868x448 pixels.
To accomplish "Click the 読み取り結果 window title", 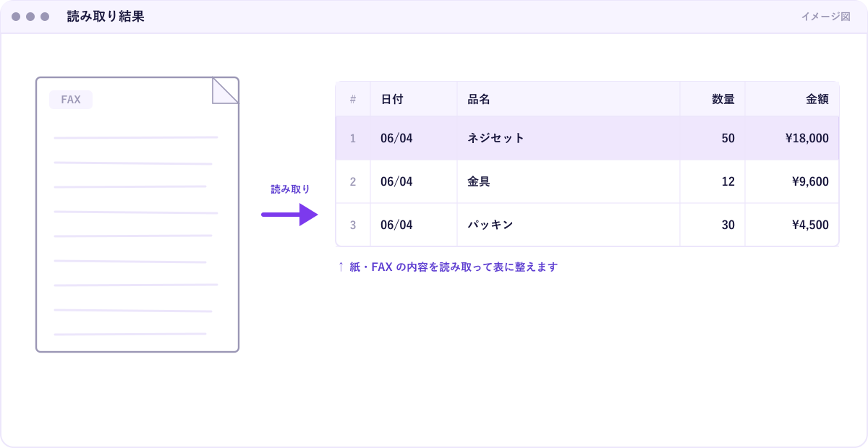I will tap(106, 17).
